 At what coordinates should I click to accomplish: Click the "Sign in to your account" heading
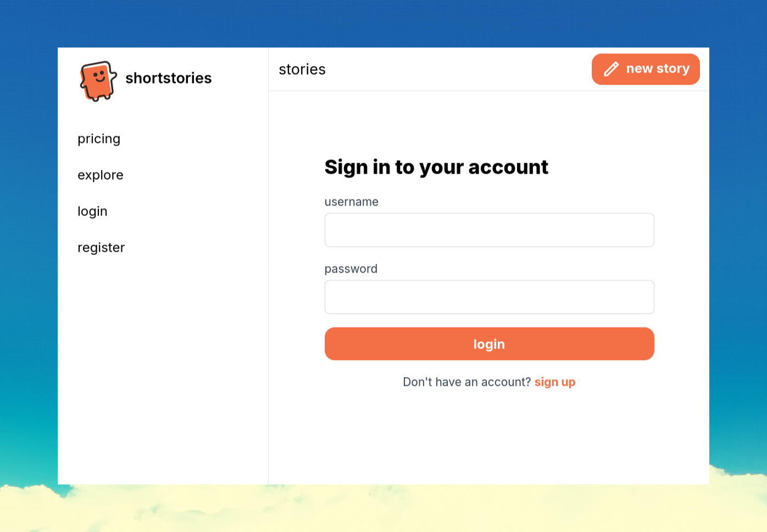click(436, 167)
